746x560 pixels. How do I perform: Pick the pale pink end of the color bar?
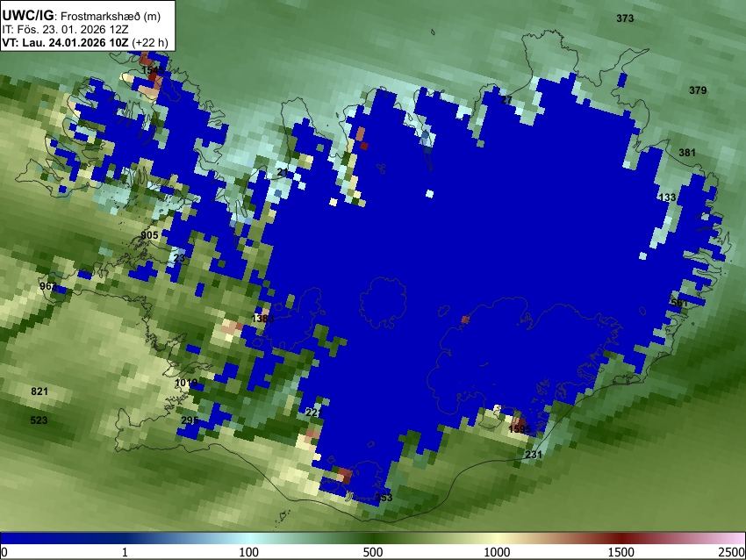(735, 538)
